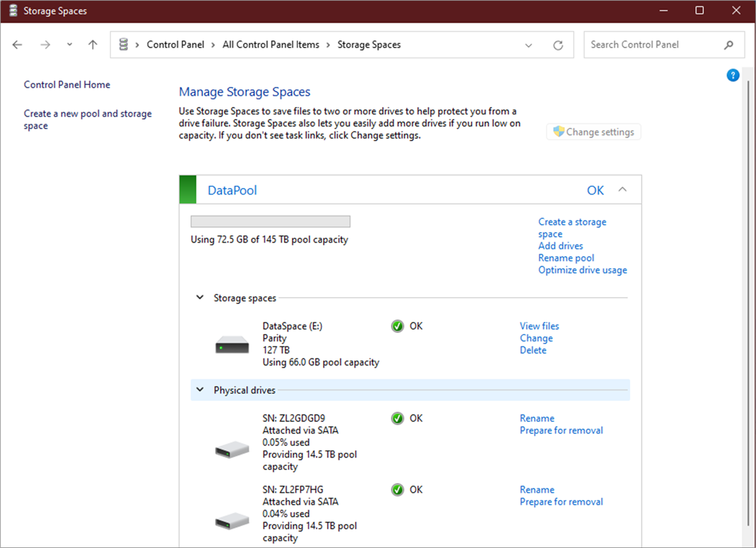This screenshot has width=756, height=548.
Task: Click the Storage Spaces title bar icon
Action: point(13,11)
